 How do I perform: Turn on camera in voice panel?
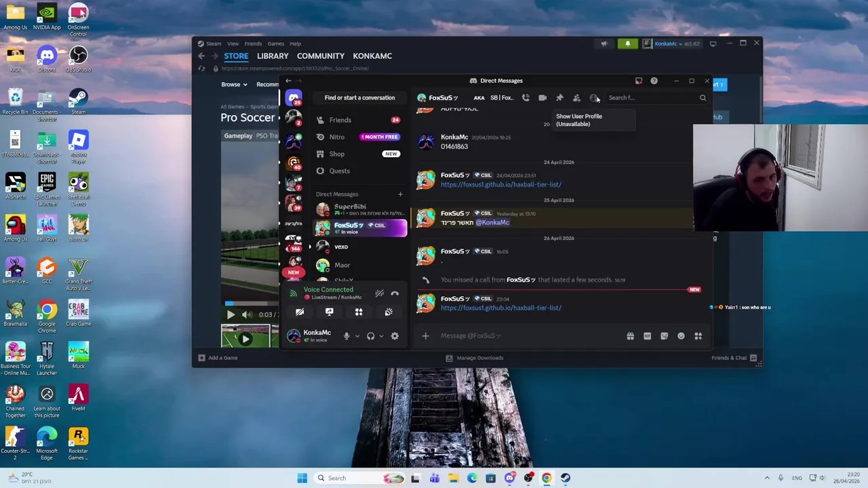pos(300,312)
